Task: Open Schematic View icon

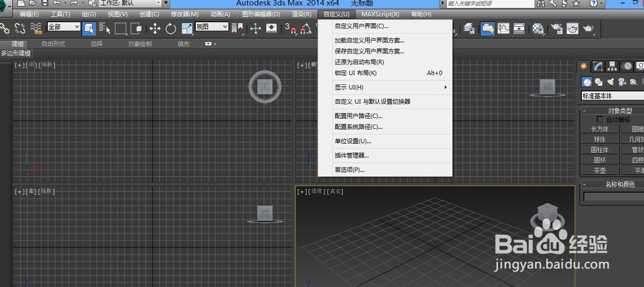Action: (519, 28)
